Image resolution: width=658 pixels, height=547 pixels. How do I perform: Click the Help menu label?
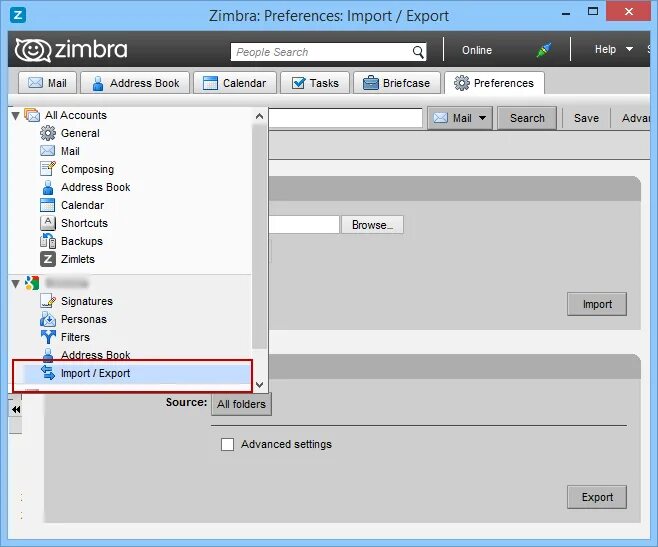[605, 49]
